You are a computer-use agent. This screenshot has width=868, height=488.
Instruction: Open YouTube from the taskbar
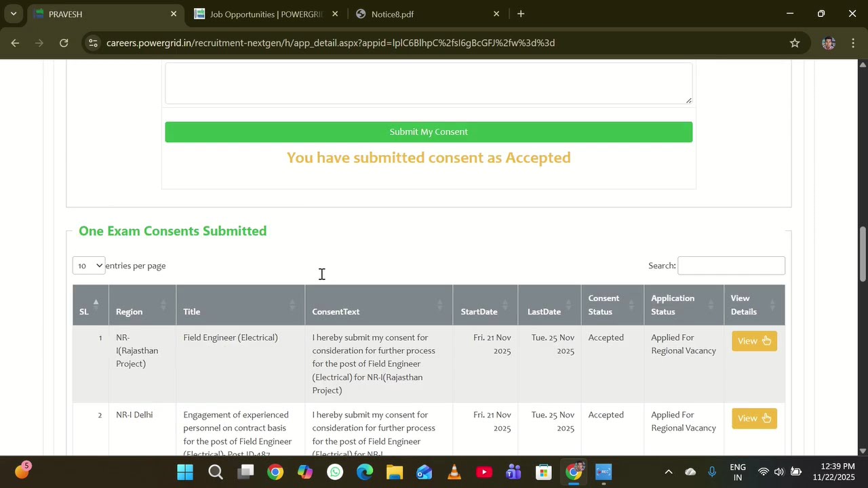pos(484,472)
